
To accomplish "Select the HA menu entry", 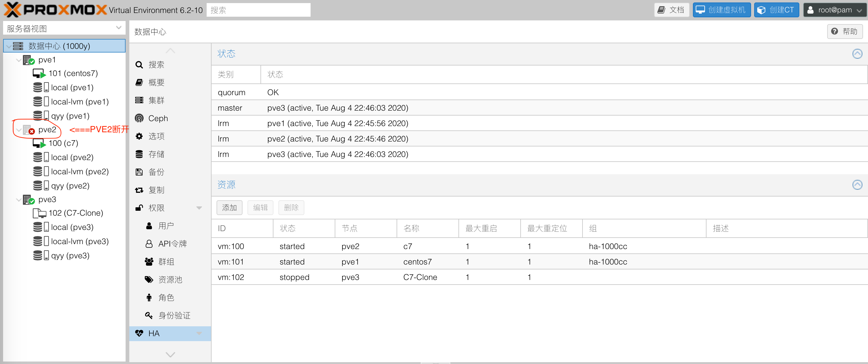I will [170, 333].
